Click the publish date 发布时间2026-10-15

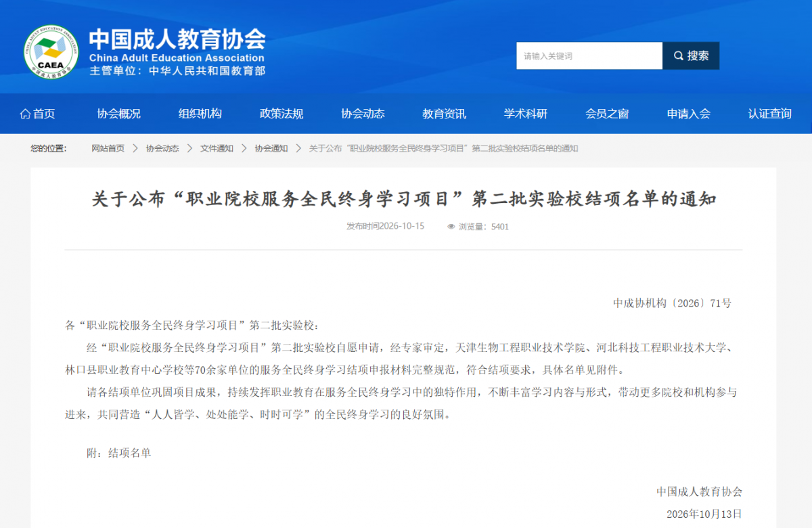pos(385,226)
